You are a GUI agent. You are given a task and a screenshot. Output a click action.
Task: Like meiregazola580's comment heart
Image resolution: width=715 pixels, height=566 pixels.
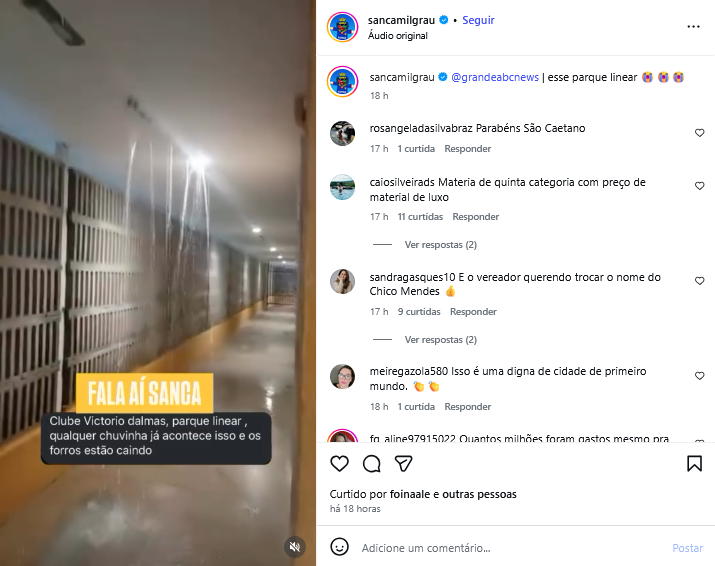tap(699, 376)
